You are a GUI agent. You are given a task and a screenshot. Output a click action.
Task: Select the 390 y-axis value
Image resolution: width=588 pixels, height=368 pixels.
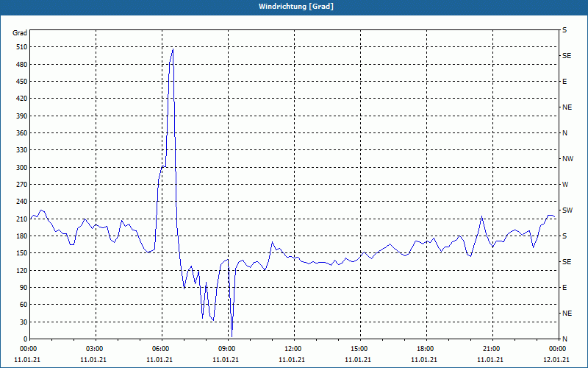[22, 116]
